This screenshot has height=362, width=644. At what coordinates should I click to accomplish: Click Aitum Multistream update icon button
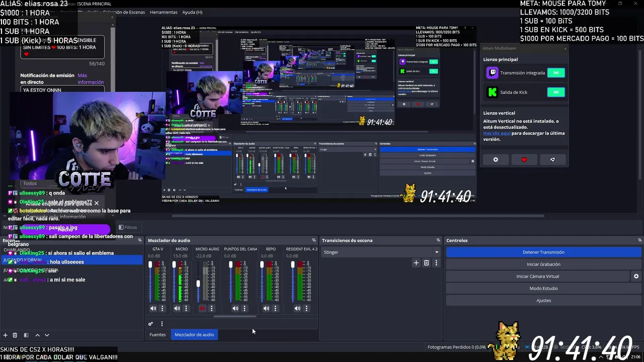[x=552, y=159]
